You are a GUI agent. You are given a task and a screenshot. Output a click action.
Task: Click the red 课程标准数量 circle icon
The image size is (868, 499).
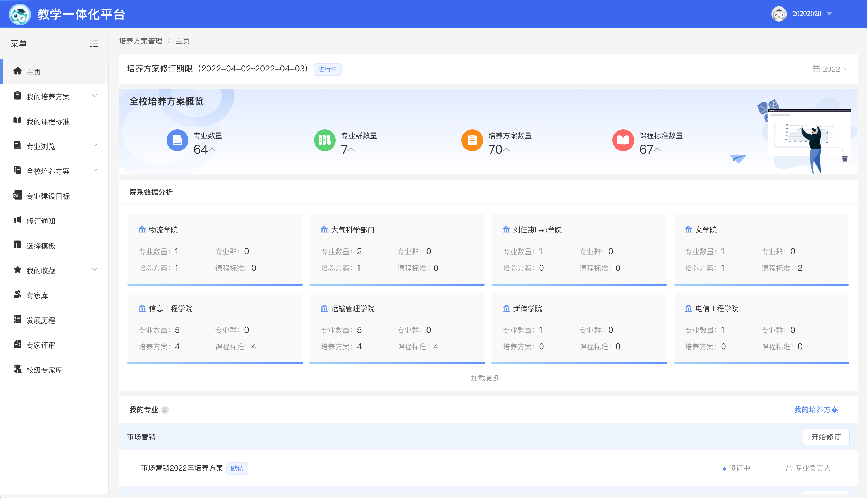pyautogui.click(x=623, y=140)
